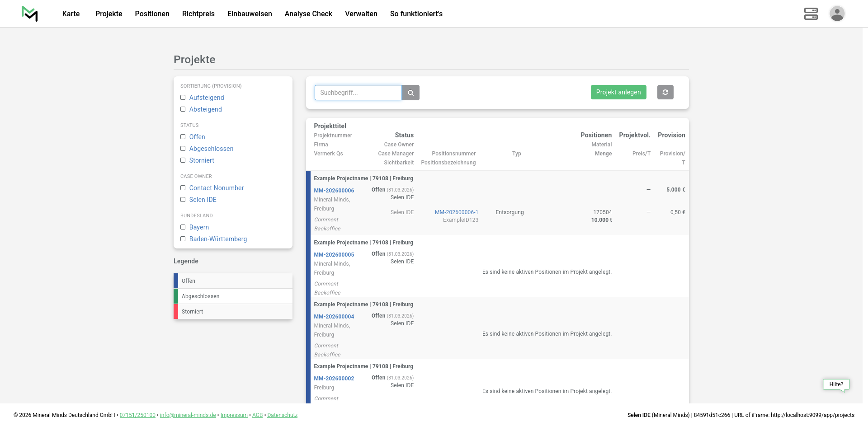868x426 pixels.
Task: Open the Verwalten menu
Action: 361,14
